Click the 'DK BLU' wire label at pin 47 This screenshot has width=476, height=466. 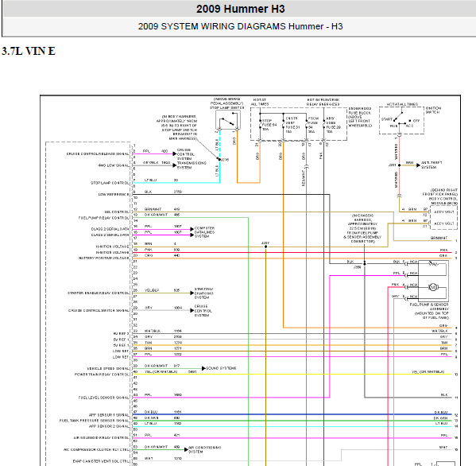[151, 412]
